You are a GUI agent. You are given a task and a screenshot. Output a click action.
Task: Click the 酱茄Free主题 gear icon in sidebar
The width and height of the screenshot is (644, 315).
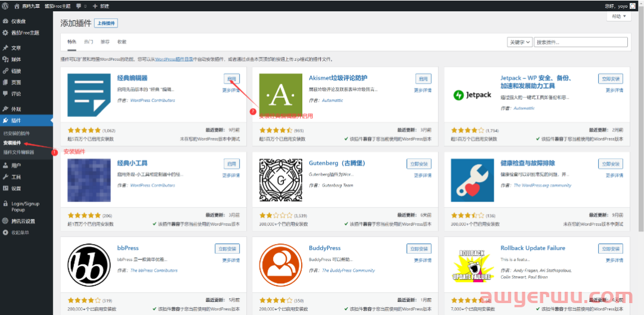5,32
